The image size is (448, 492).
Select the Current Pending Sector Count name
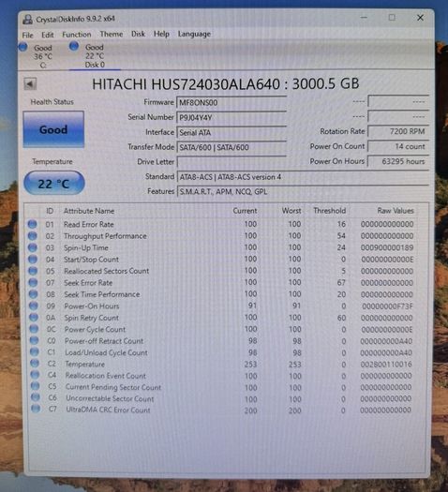tap(113, 387)
